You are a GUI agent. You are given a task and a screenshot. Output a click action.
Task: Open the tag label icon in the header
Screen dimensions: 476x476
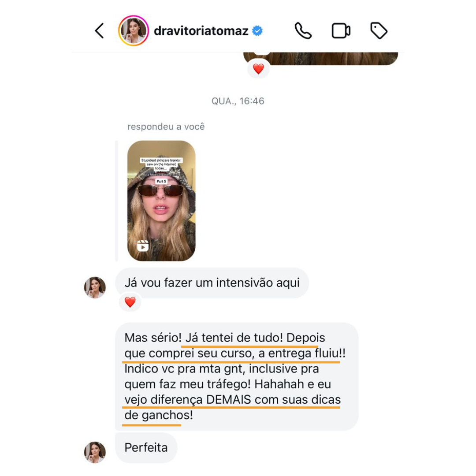point(379,31)
